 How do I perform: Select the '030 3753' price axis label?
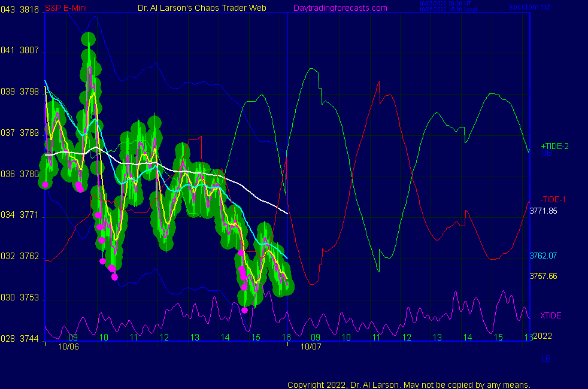pos(20,297)
